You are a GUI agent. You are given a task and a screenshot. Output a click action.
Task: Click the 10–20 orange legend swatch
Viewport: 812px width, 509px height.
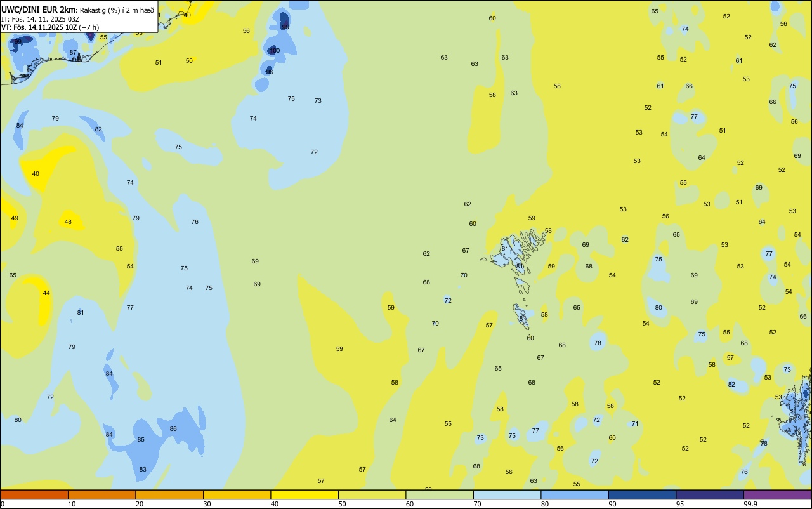pos(101,494)
